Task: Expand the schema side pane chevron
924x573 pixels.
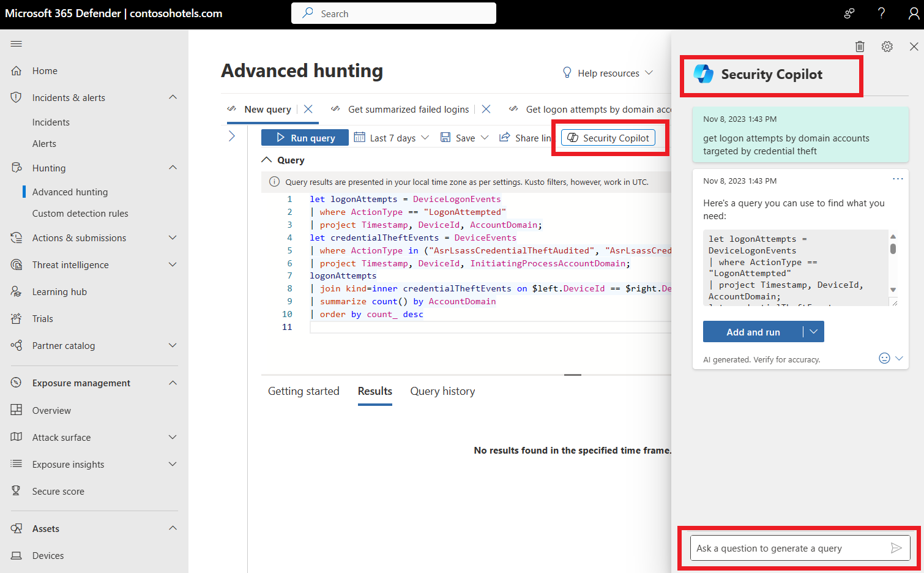Action: (x=232, y=136)
